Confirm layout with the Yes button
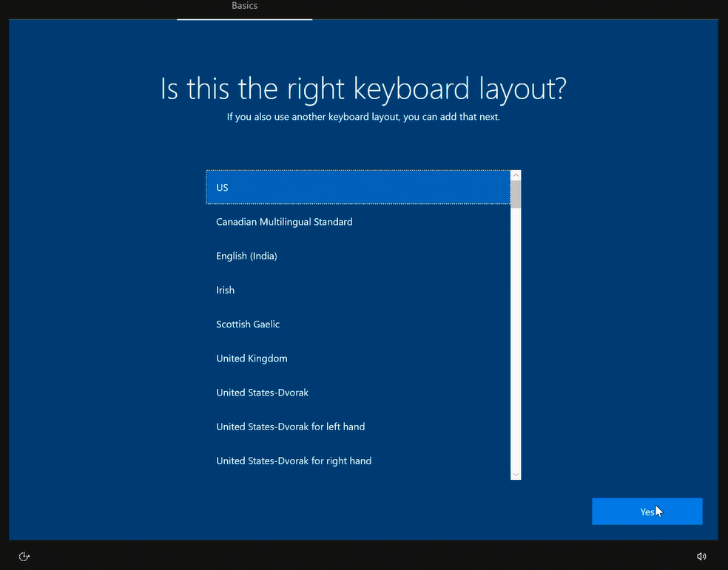728x570 pixels. click(x=647, y=512)
